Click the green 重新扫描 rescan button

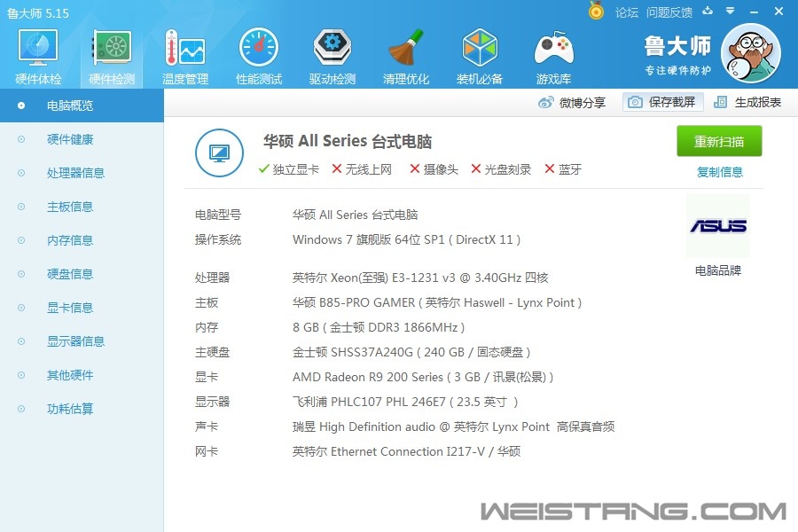pos(719,141)
